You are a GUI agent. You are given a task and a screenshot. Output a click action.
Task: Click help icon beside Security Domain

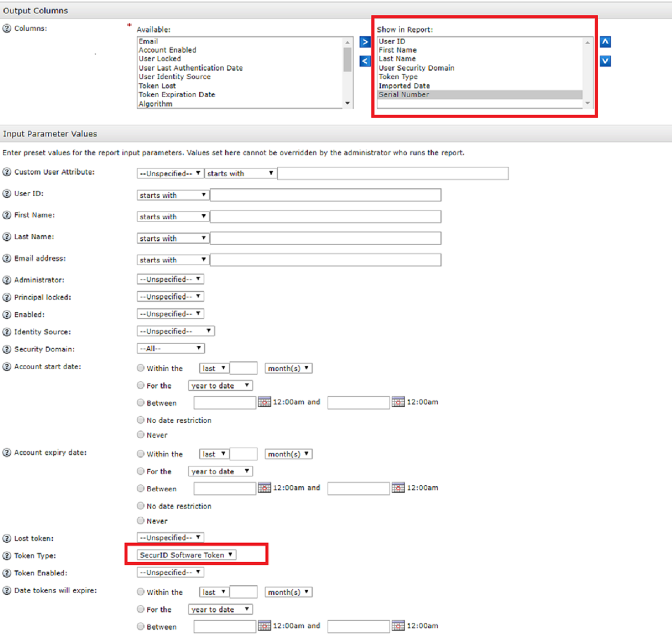tap(7, 349)
